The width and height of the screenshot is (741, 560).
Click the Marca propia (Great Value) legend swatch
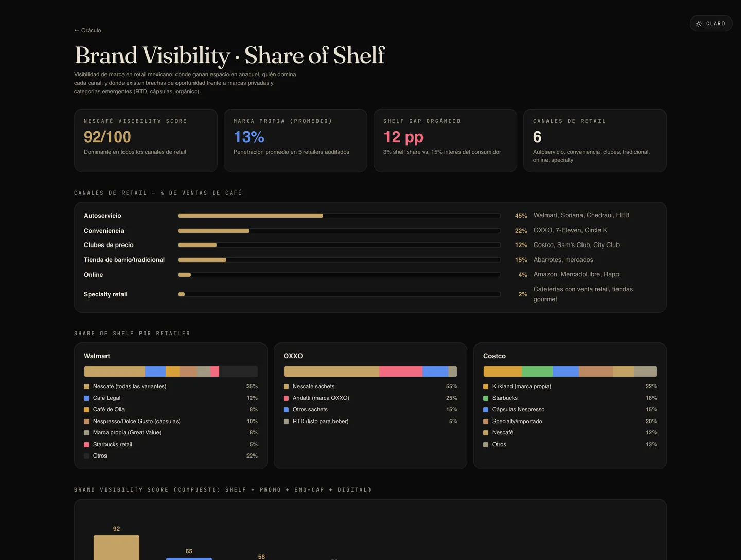click(86, 433)
